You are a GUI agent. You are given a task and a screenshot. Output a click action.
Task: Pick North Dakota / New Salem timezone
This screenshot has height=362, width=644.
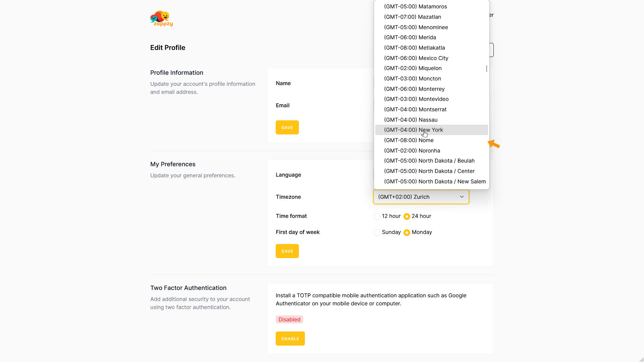[x=435, y=182]
